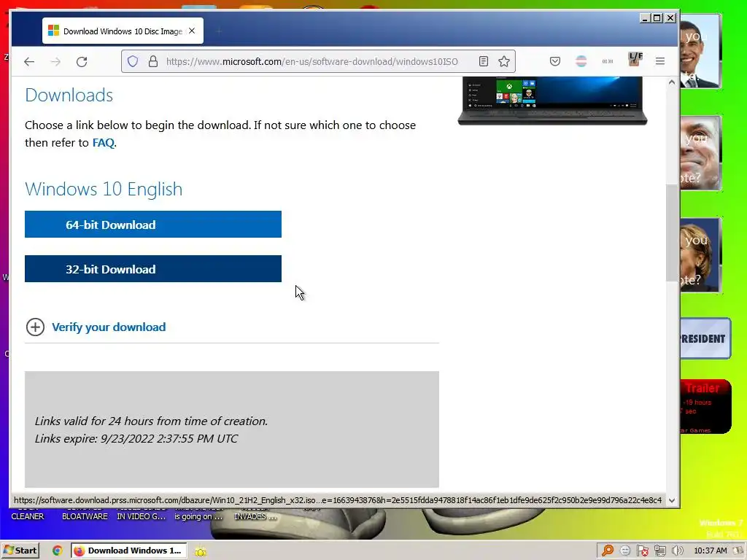Open a new tab with plus
Screen dimensions: 747x560
(x=219, y=31)
